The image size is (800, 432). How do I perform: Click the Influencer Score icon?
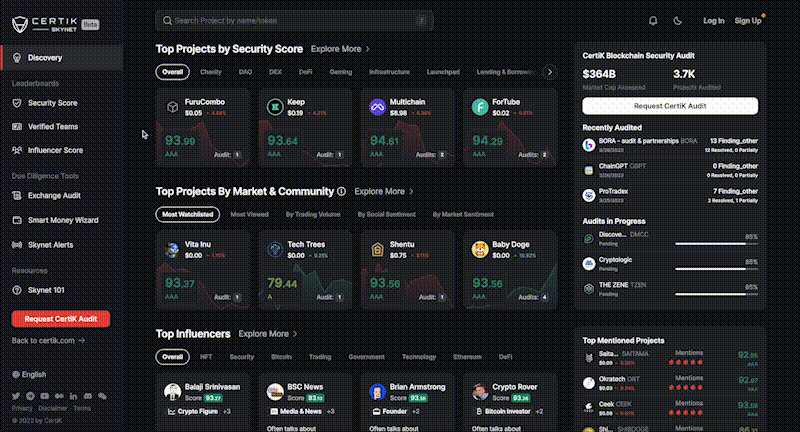17,150
